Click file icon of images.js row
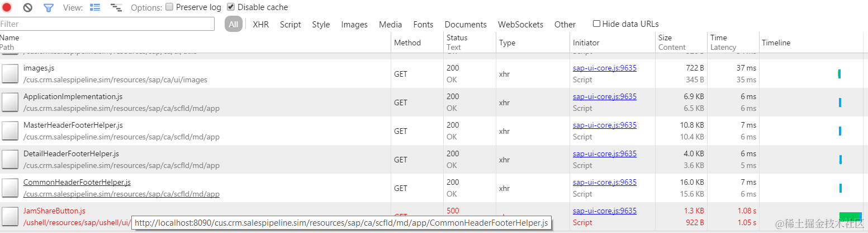 click(10, 74)
